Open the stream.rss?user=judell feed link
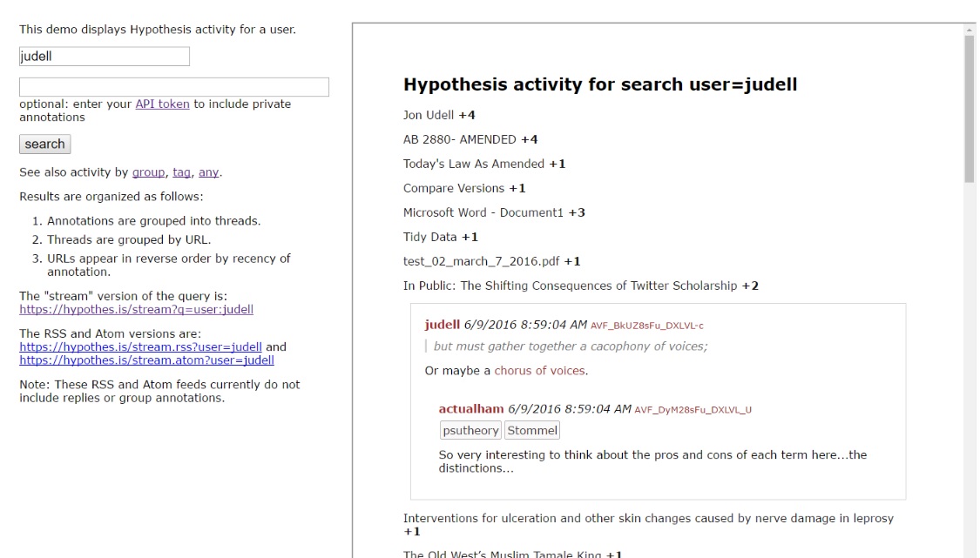Viewport: 980px width, 558px height. pyautogui.click(x=140, y=346)
